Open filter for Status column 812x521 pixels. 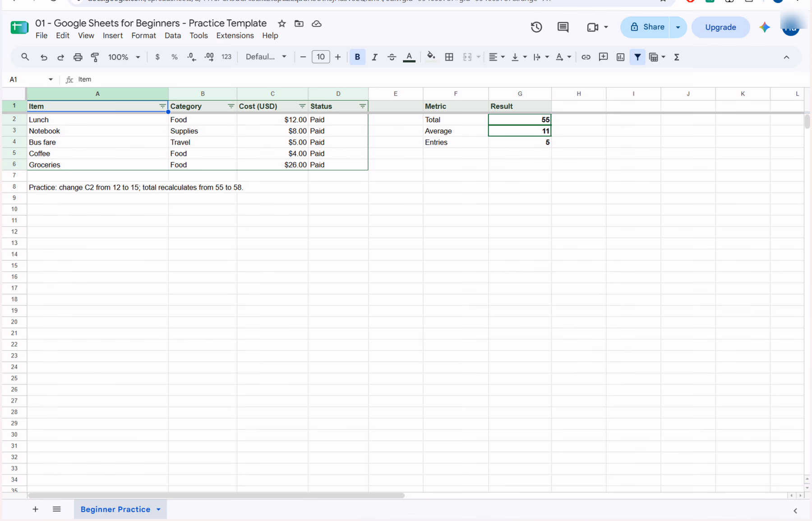pyautogui.click(x=362, y=106)
